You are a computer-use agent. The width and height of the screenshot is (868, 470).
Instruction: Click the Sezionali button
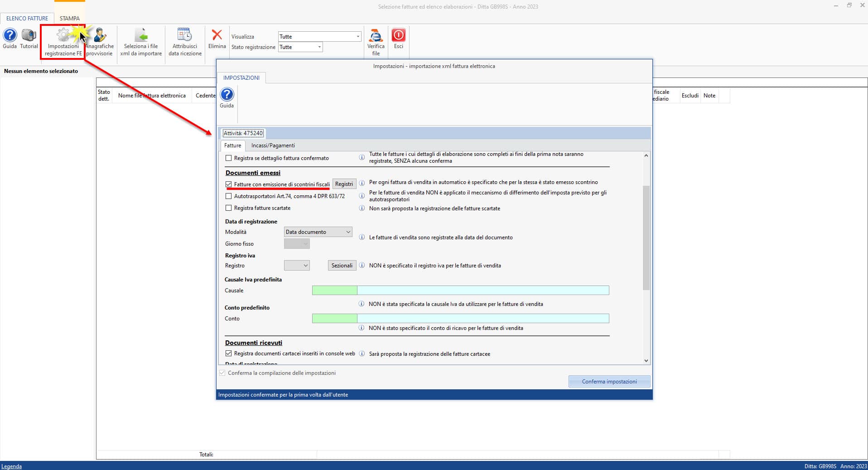click(342, 266)
